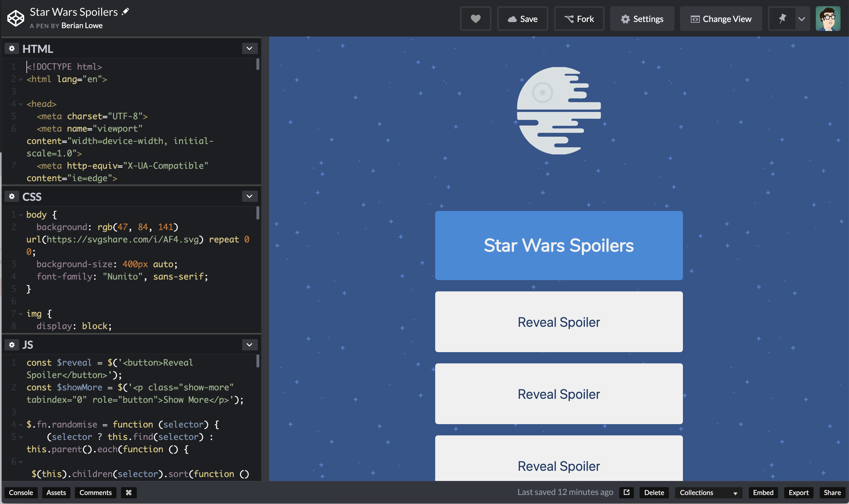Open pen in new window icon

click(x=626, y=492)
